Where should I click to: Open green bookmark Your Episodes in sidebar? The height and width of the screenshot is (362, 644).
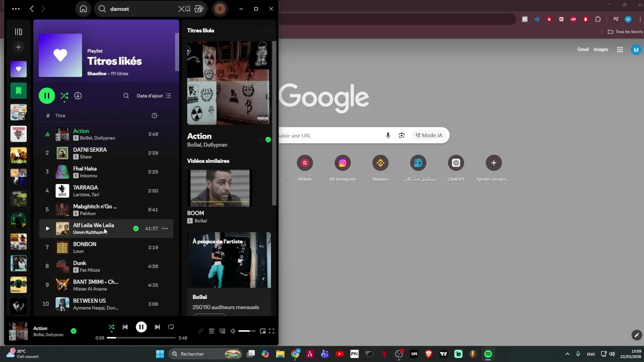tap(19, 90)
